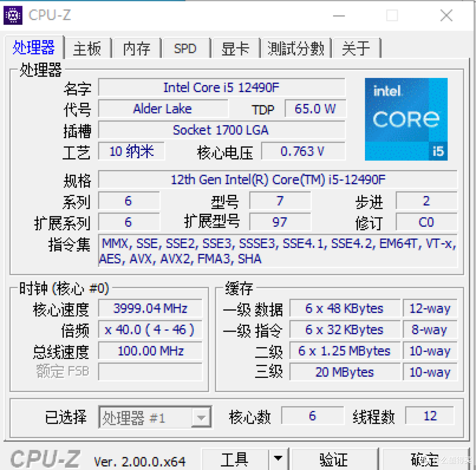476x470 pixels.
Task: Open the 測試分數 benchmark tab
Action: coord(296,48)
